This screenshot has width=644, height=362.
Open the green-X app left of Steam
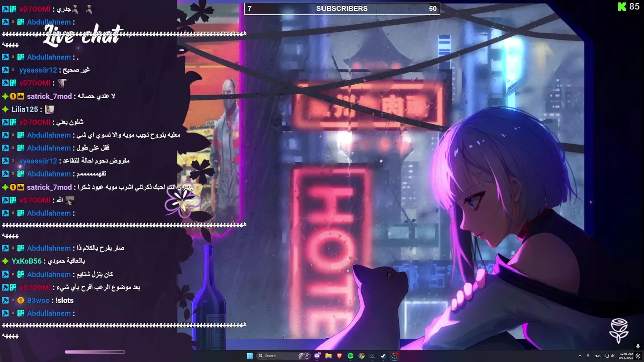tap(372, 356)
